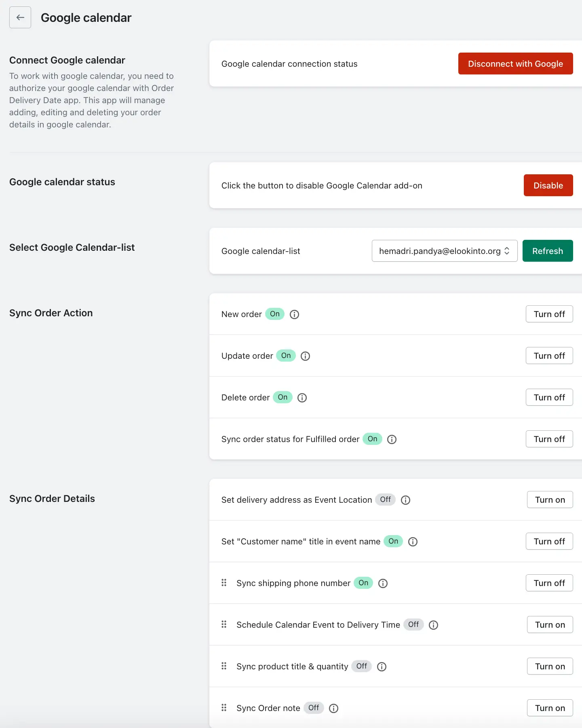Open the Google calendar-list dropdown
This screenshot has height=728, width=582.
445,251
